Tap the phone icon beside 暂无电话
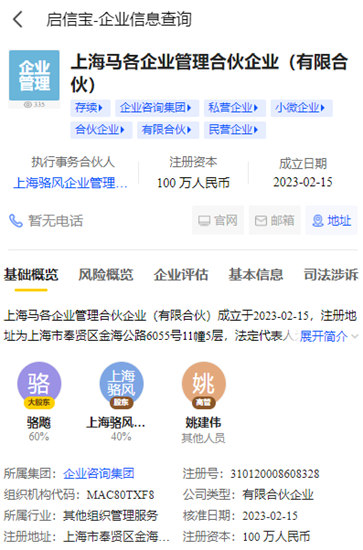The image size is (363, 550). 15,221
